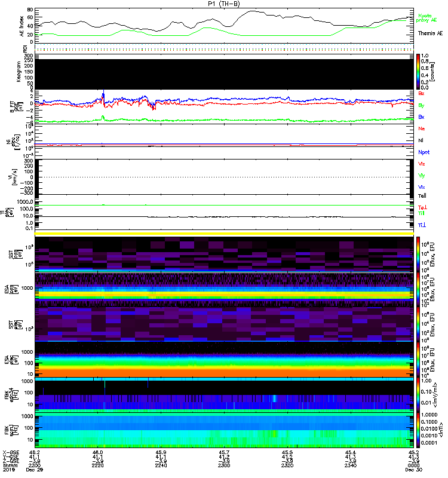The width and height of the screenshot is (448, 478).
Task: Click the "AE Index" axis label
Action: click(x=22, y=26)
